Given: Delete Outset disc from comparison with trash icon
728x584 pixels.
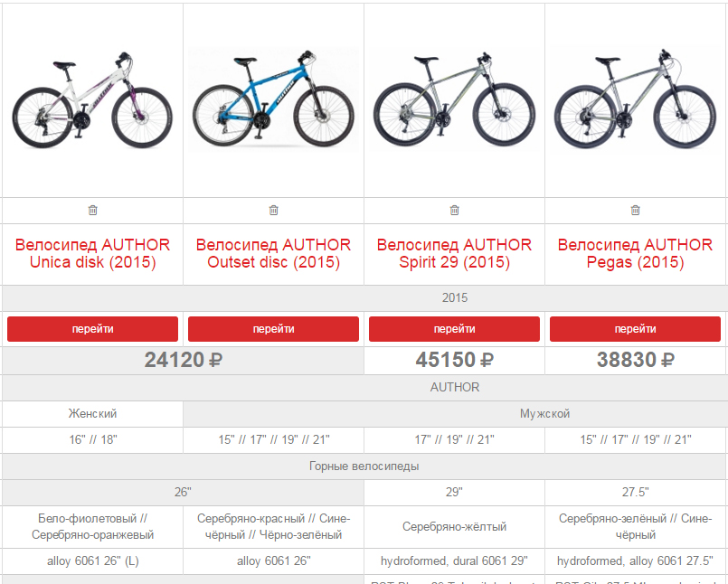Looking at the screenshot, I should (273, 211).
